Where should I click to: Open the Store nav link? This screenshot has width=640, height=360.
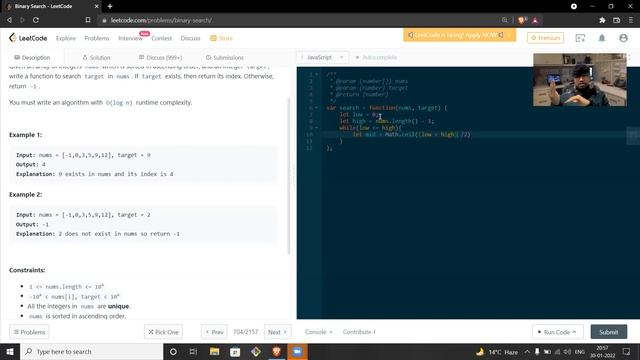(x=222, y=38)
